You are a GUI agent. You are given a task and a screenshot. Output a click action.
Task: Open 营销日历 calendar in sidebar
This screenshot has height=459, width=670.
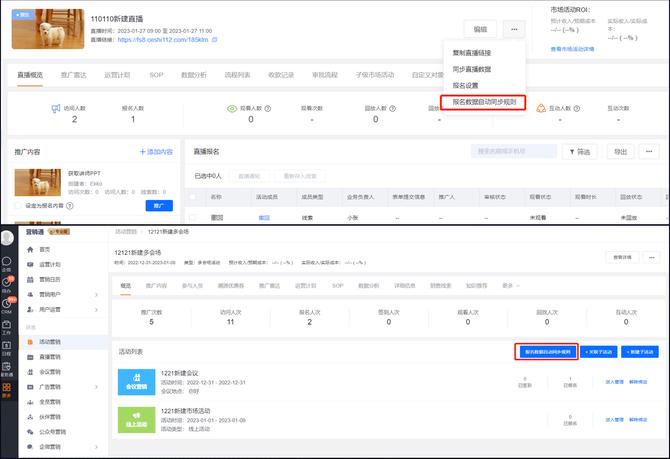[x=49, y=279]
